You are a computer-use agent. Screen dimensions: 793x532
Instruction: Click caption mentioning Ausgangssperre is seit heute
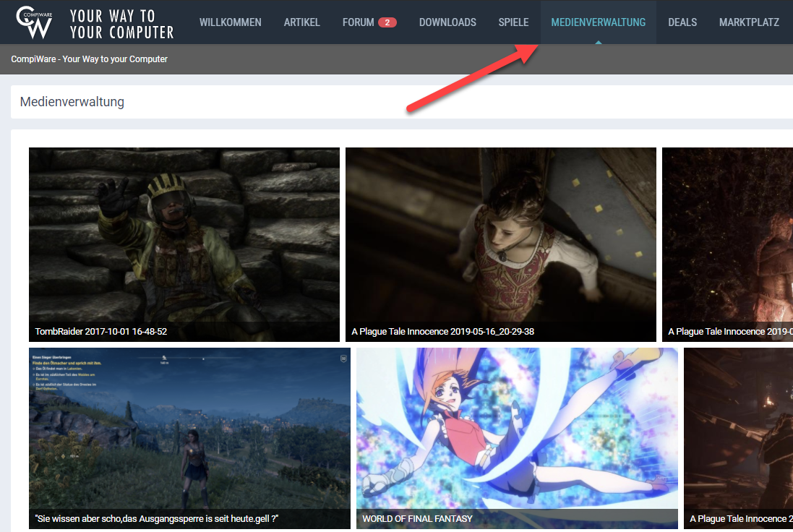point(157,519)
